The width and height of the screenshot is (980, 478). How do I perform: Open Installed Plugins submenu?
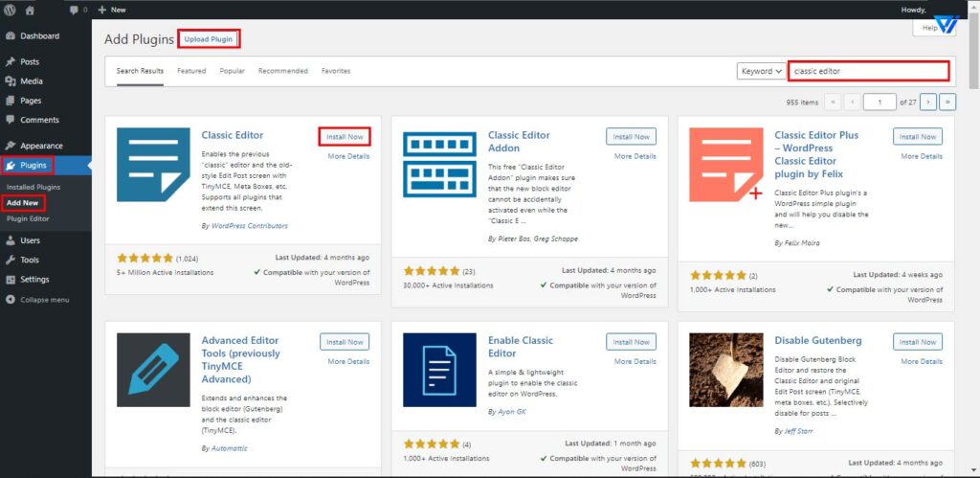click(x=33, y=187)
